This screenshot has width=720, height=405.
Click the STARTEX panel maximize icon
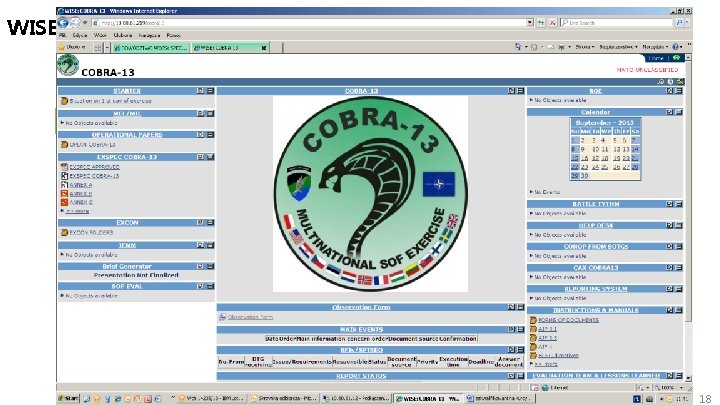pyautogui.click(x=200, y=91)
